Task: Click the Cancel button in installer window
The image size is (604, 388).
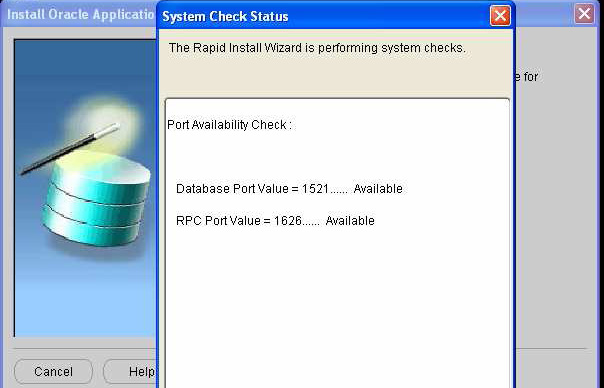Action: click(x=53, y=371)
